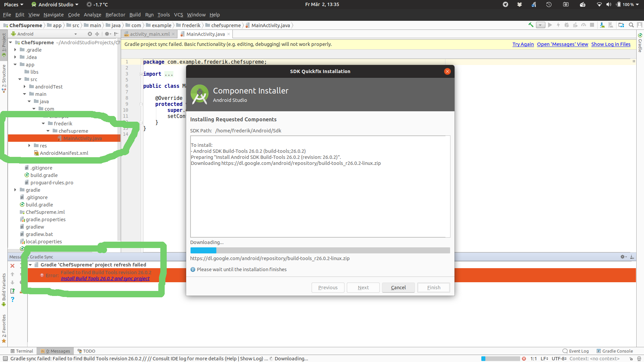Click the Search Everywhere magnifier icon
644x362 pixels.
631,25
